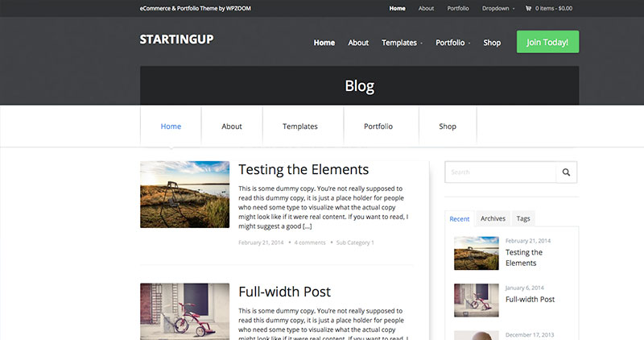Click the search magnifier icon button
The image size is (644, 340).
[566, 172]
